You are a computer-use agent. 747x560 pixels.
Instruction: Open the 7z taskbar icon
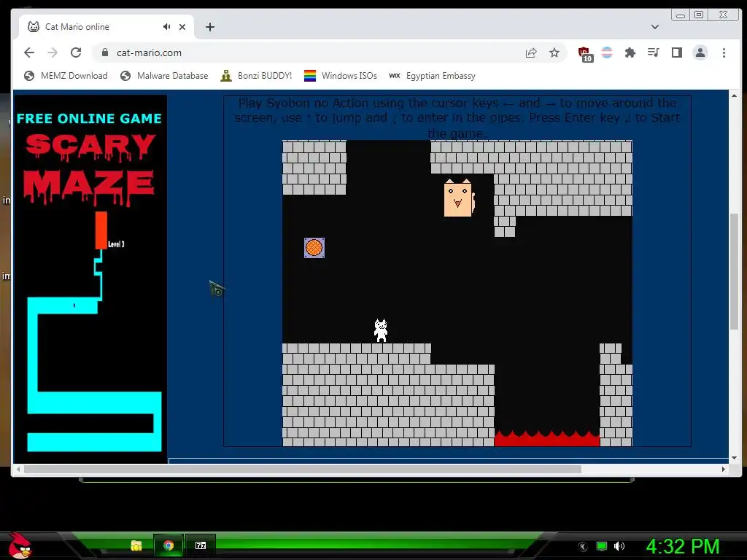tap(201, 545)
